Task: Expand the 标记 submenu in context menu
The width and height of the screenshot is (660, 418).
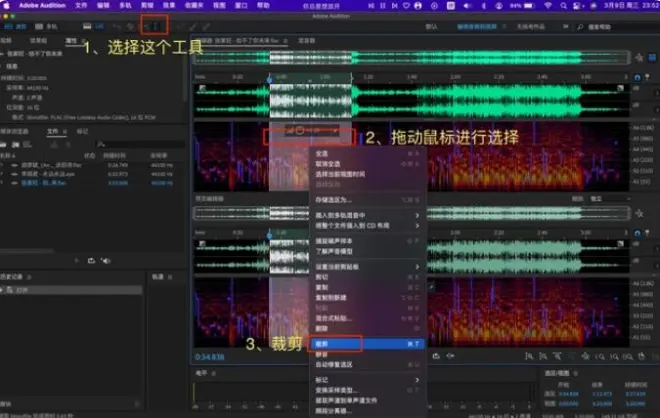Action: [x=322, y=380]
